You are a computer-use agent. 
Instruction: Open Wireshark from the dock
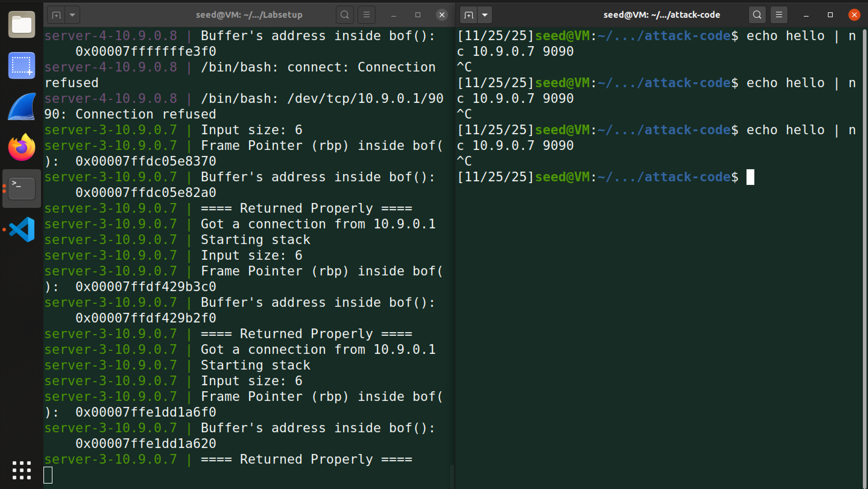(x=22, y=106)
